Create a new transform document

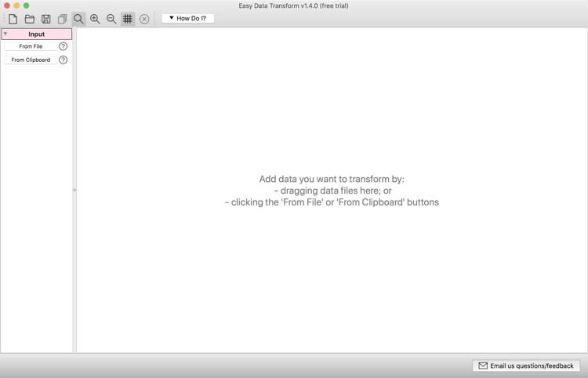[x=13, y=19]
